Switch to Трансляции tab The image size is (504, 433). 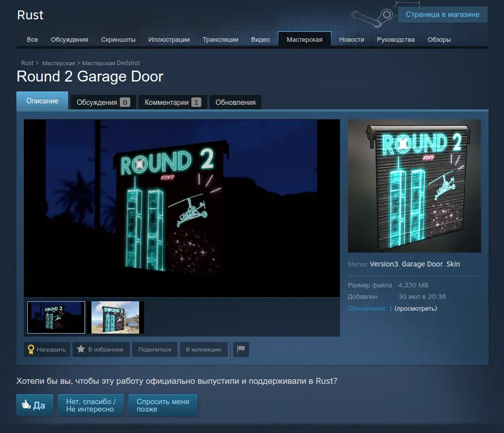[x=221, y=40]
